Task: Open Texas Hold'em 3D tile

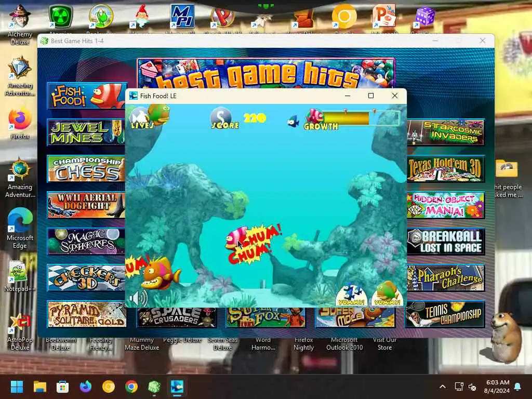Action: tap(446, 169)
